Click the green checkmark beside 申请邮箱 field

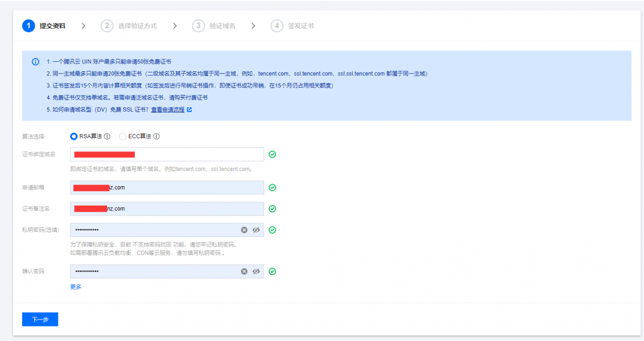point(272,188)
